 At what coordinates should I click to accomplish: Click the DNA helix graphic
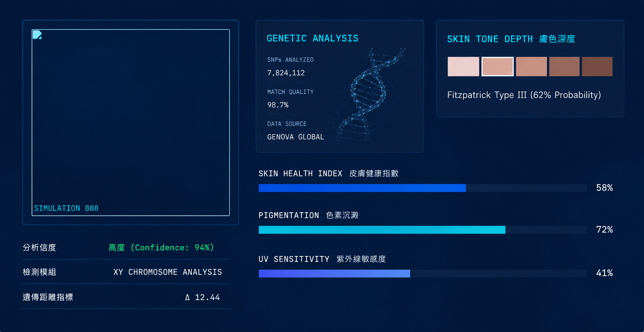[x=370, y=94]
